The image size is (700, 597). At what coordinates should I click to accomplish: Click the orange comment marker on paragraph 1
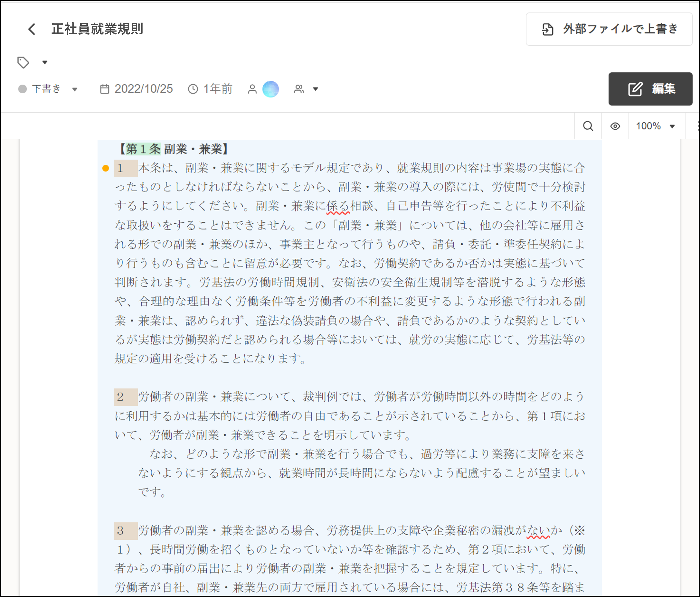point(106,167)
